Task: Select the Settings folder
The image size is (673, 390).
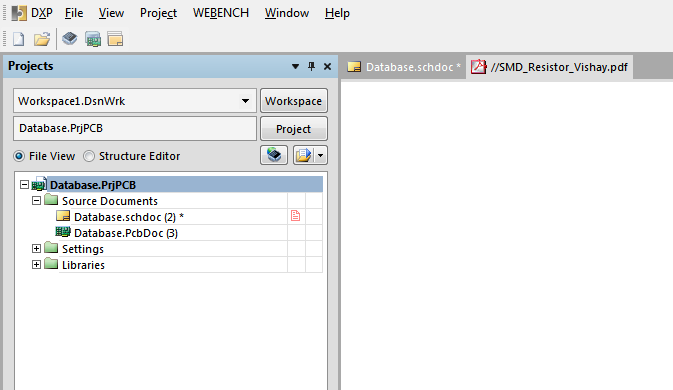Action: click(x=83, y=249)
